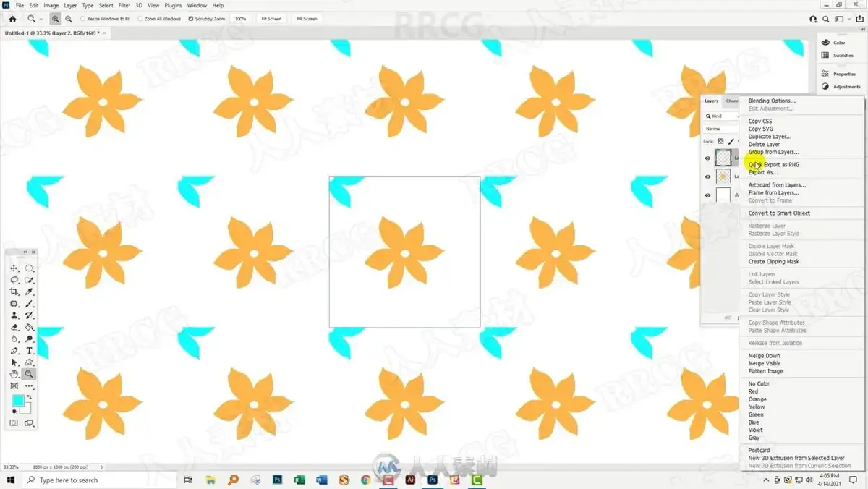Click the cyan foreground color swatch
Image resolution: width=868 pixels, height=489 pixels.
point(17,401)
